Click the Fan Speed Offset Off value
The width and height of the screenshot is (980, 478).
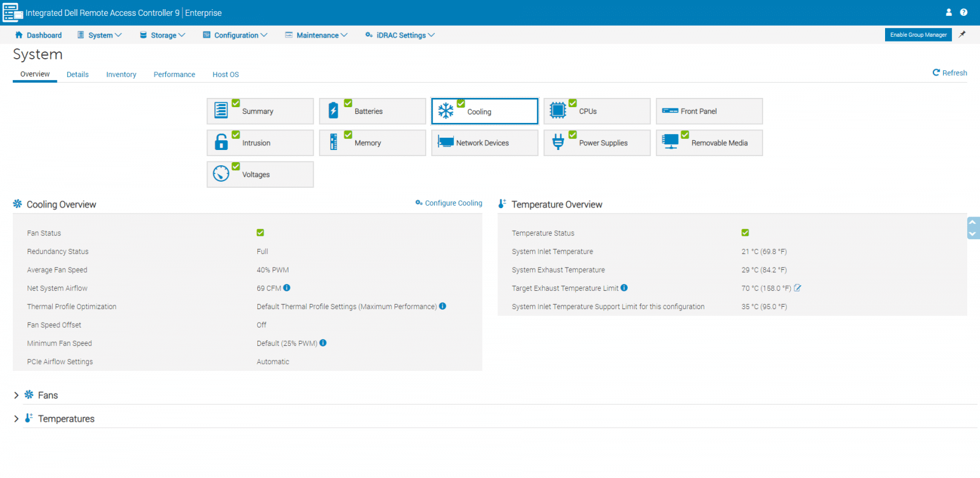[x=262, y=325]
